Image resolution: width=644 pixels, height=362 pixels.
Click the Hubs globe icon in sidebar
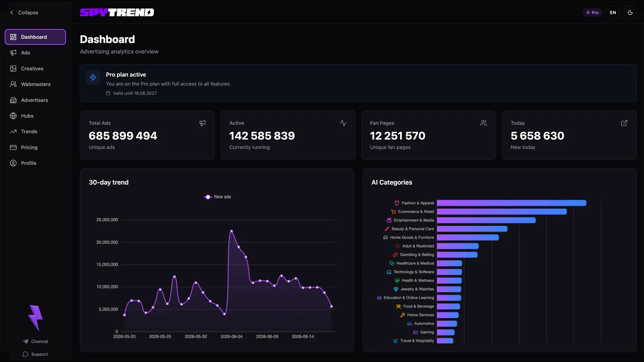[x=13, y=116]
